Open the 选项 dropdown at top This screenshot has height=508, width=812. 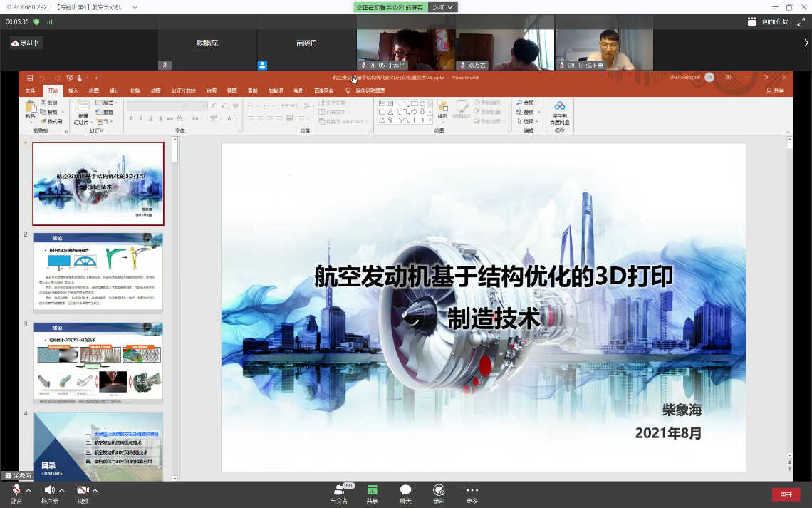tap(442, 7)
